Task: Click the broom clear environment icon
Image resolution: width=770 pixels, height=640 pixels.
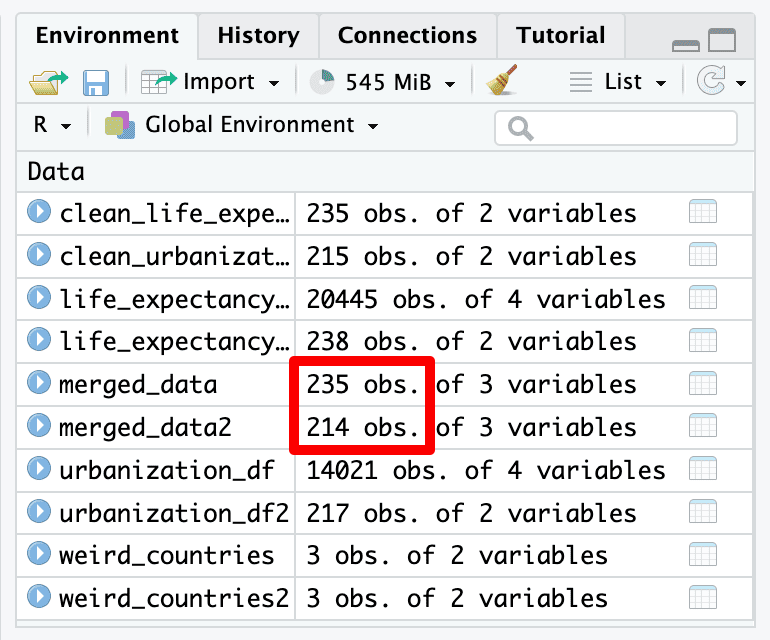Action: [503, 82]
